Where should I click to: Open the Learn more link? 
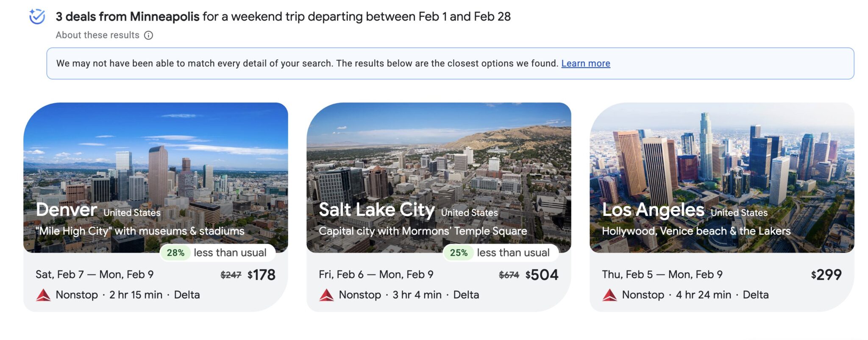pyautogui.click(x=585, y=63)
